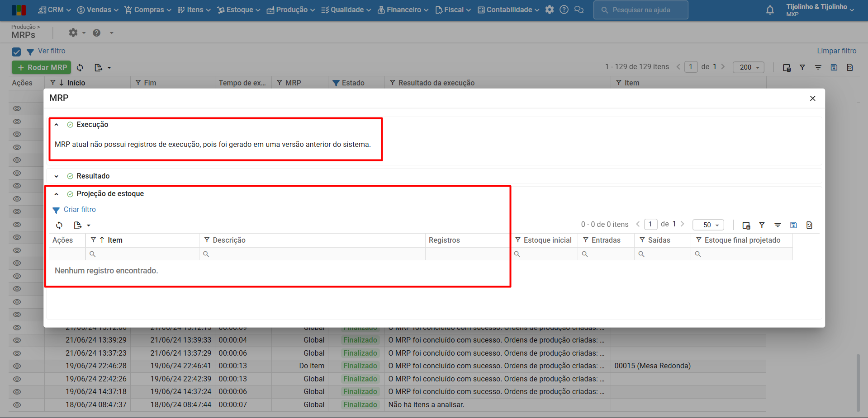Export the Projeção de estoque grid
The image size is (868, 418).
tap(78, 225)
